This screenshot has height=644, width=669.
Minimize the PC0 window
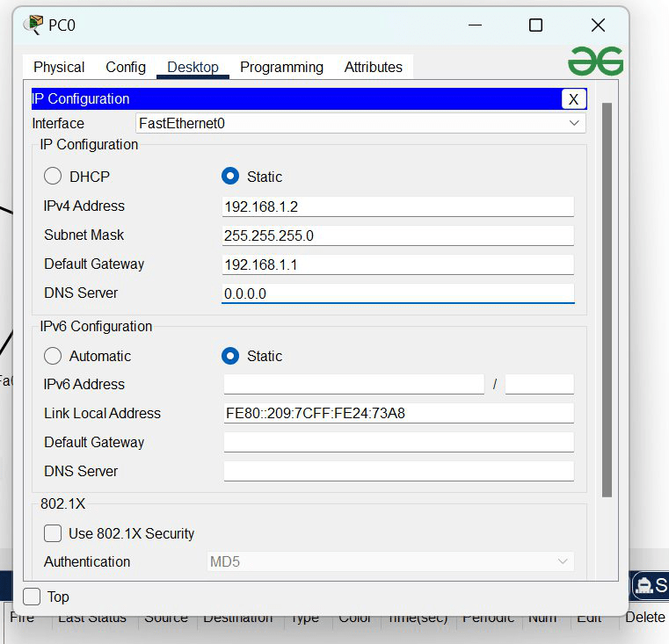click(x=475, y=25)
